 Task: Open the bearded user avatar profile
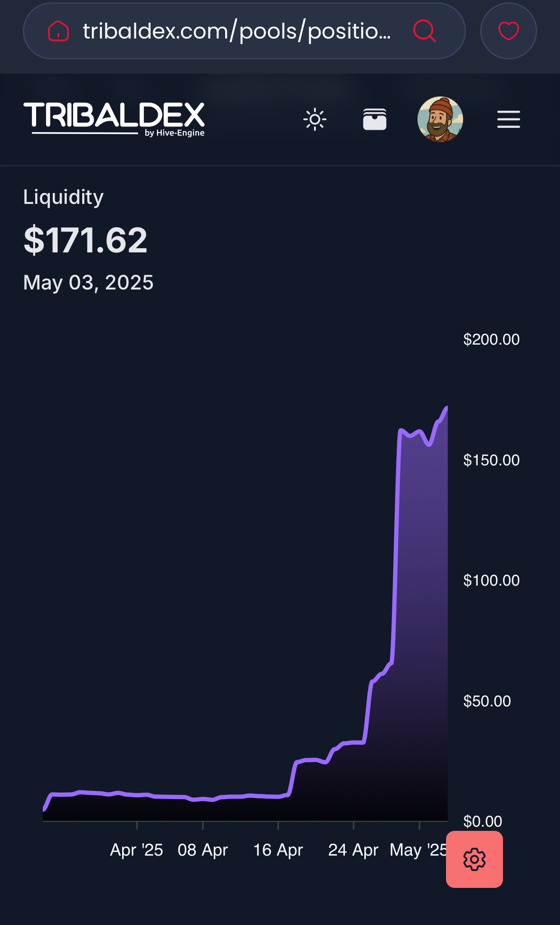440,119
